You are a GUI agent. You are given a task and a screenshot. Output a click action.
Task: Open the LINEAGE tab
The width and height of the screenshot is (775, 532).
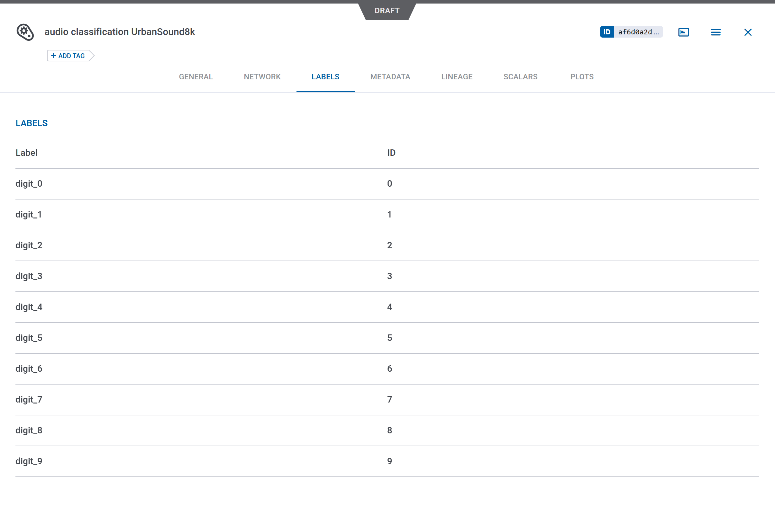457,77
